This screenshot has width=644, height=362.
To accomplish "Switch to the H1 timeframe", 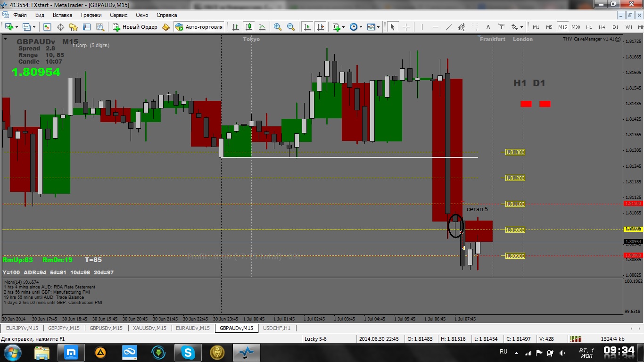I will 589,27.
